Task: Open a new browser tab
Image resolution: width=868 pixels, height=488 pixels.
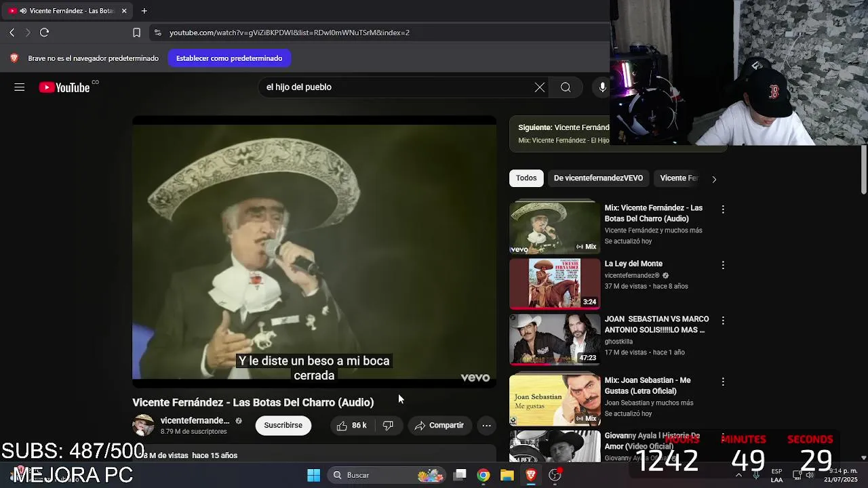Action: click(x=144, y=11)
